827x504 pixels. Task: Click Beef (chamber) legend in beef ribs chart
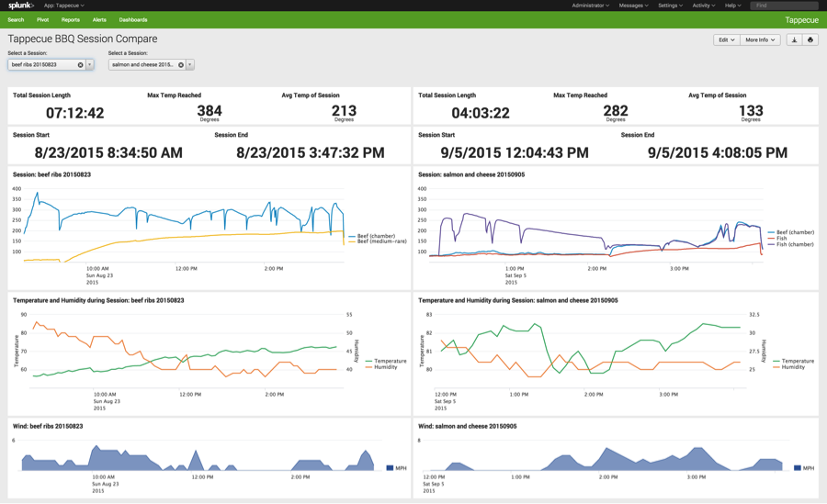tap(372, 236)
